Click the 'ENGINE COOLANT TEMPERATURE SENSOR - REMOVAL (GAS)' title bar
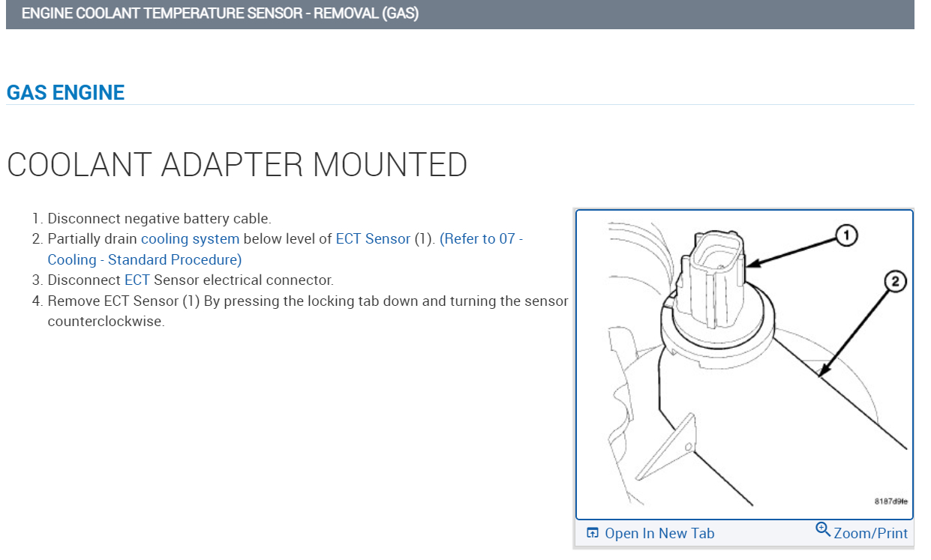The height and width of the screenshot is (560, 931). [460, 14]
